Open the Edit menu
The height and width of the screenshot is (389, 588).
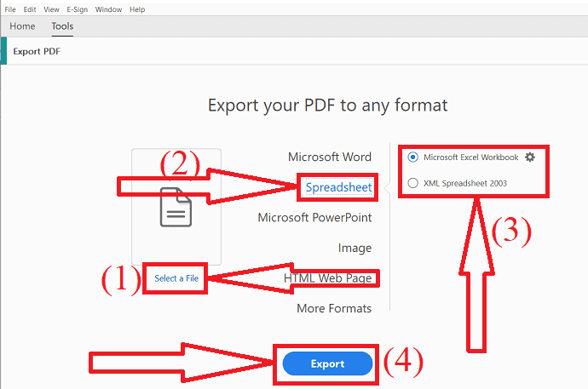tap(30, 9)
